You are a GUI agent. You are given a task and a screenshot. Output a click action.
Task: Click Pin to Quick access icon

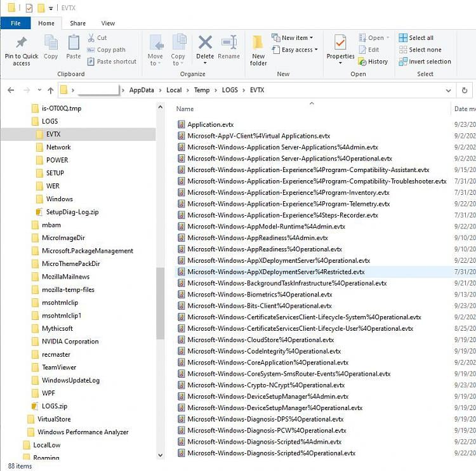(21, 43)
